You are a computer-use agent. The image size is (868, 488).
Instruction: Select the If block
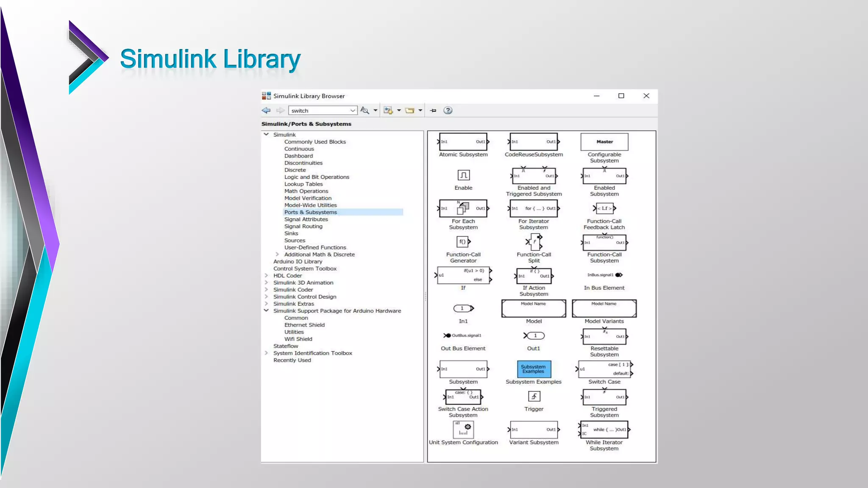point(463,275)
